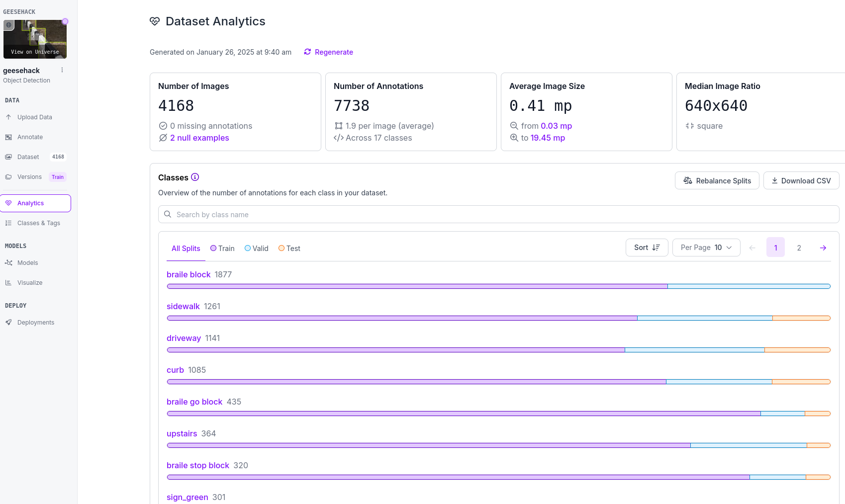Open the Deployments page
This screenshot has height=504, width=845.
[x=36, y=323]
